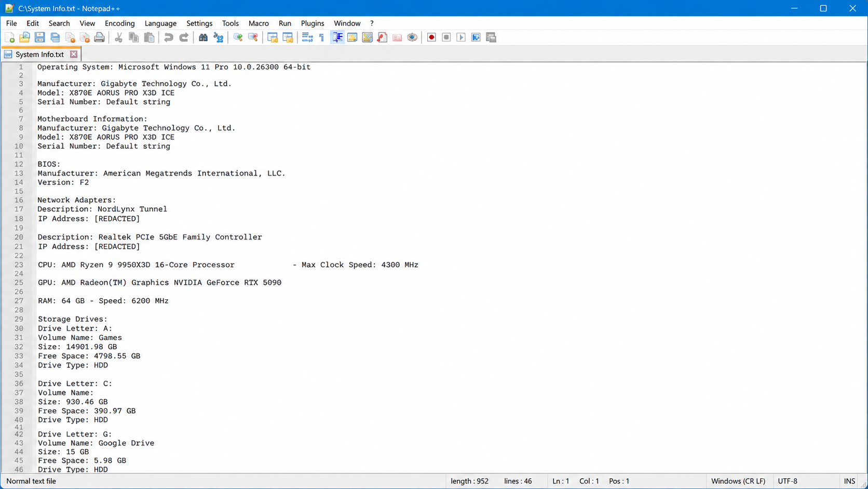Toggle Show All Characters pilcrow icon
Image resolution: width=868 pixels, height=489 pixels.
click(x=322, y=37)
